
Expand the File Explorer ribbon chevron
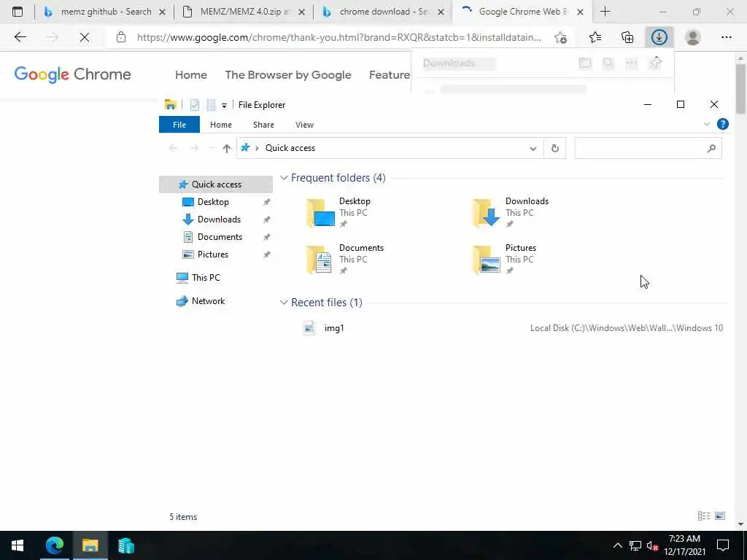(x=706, y=124)
